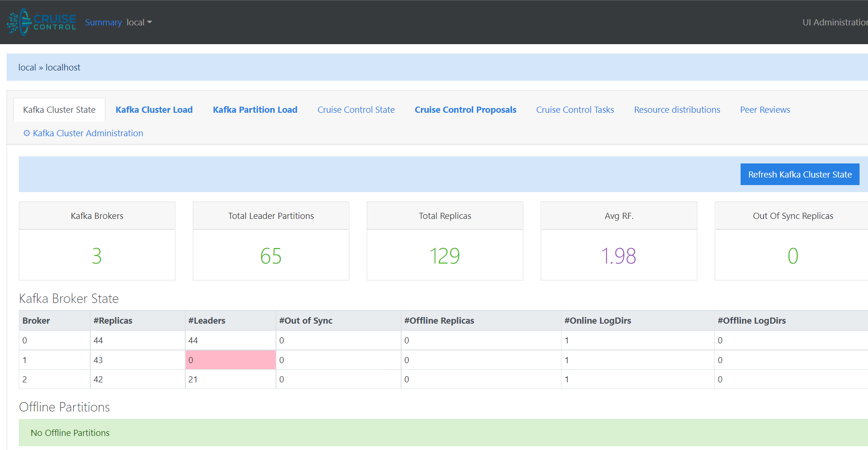Image resolution: width=868 pixels, height=450 pixels.
Task: Click the Out Of Sync Replicas card title
Action: (x=793, y=216)
